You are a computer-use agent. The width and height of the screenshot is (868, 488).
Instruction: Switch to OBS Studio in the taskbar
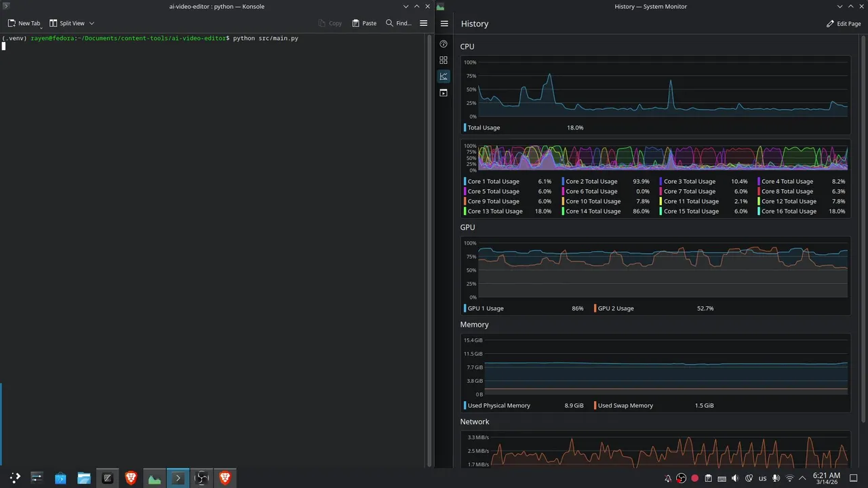[x=201, y=478]
